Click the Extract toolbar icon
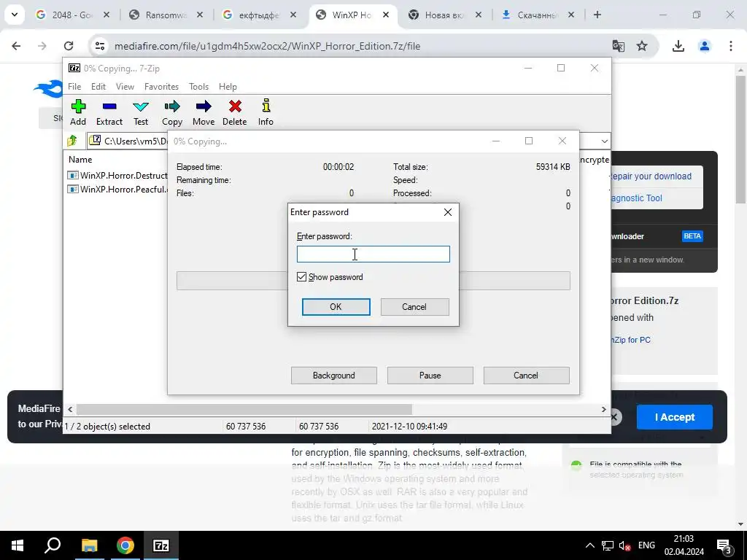 click(109, 112)
